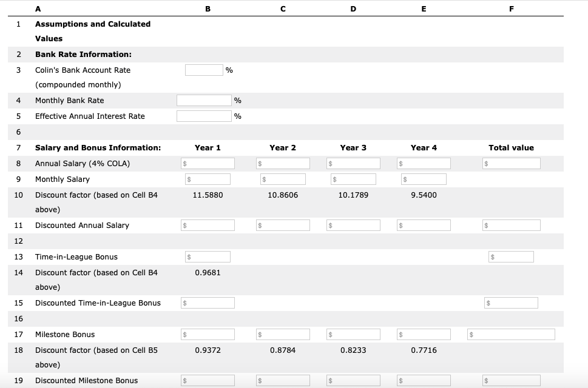The height and width of the screenshot is (388, 588).
Task: Click the Salary and Bonus Information heading
Action: (x=98, y=147)
